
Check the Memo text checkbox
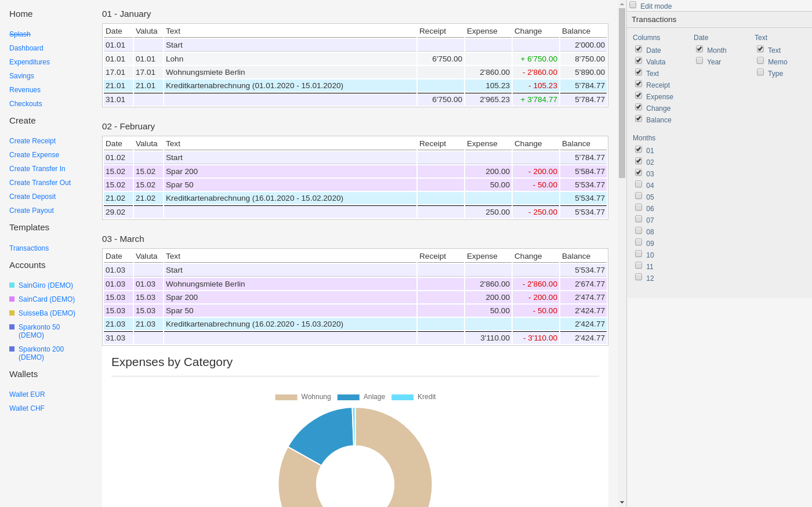[760, 60]
